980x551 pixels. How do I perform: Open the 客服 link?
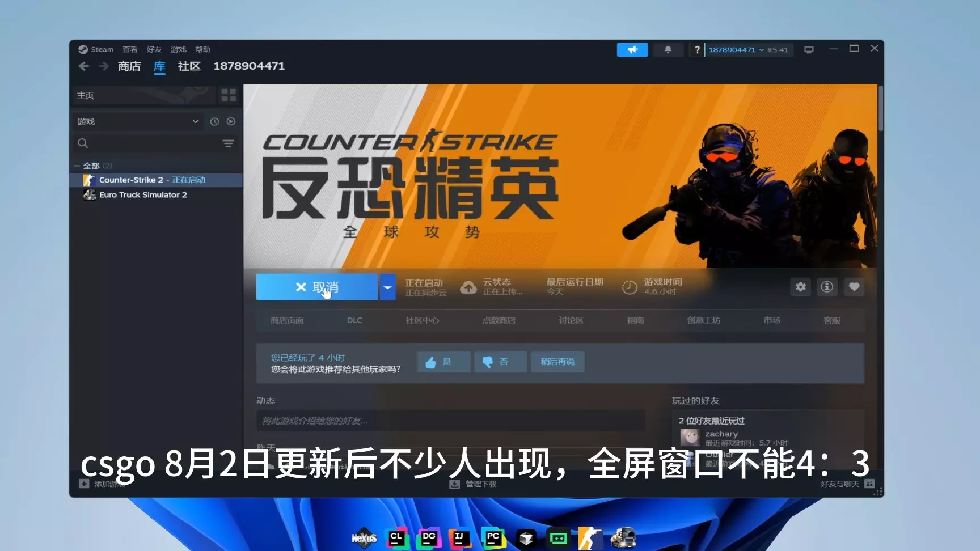[x=832, y=320]
